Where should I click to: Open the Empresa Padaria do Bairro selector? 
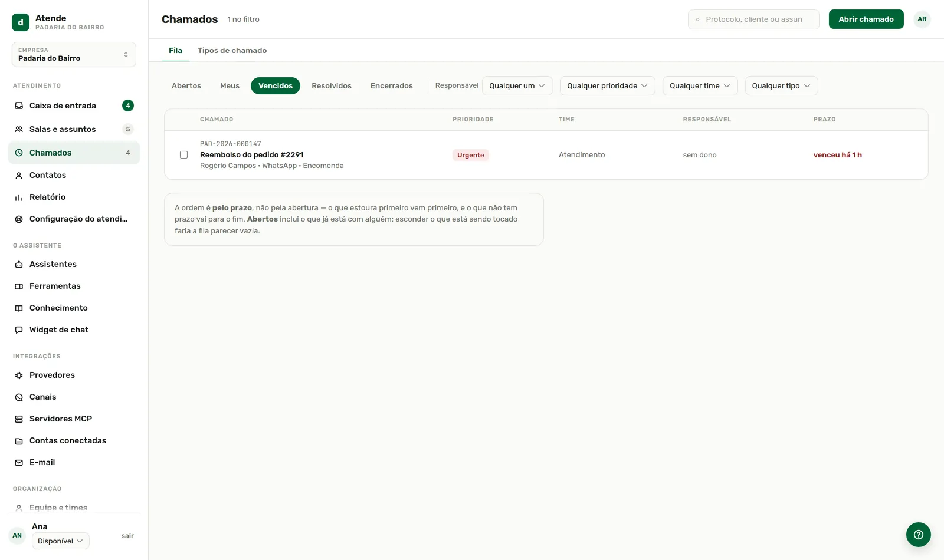point(74,54)
